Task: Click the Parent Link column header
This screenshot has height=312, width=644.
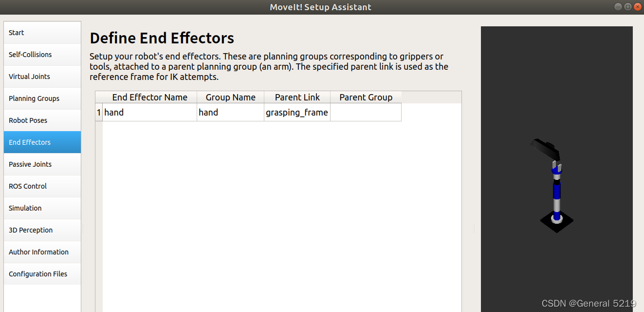Action: (x=297, y=97)
